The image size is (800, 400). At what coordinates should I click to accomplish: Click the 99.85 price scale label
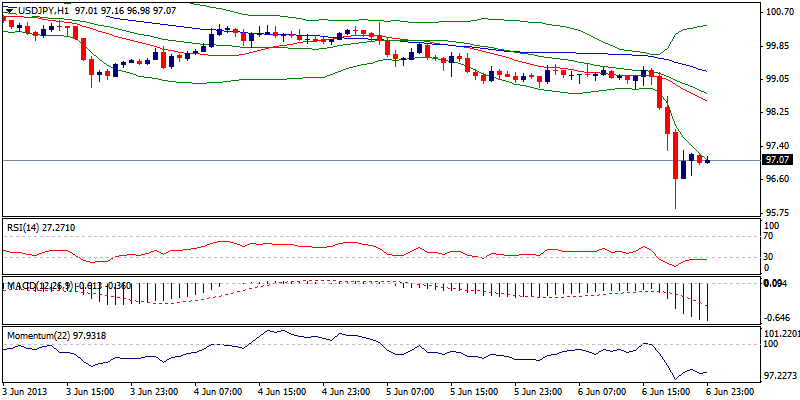tap(777, 45)
